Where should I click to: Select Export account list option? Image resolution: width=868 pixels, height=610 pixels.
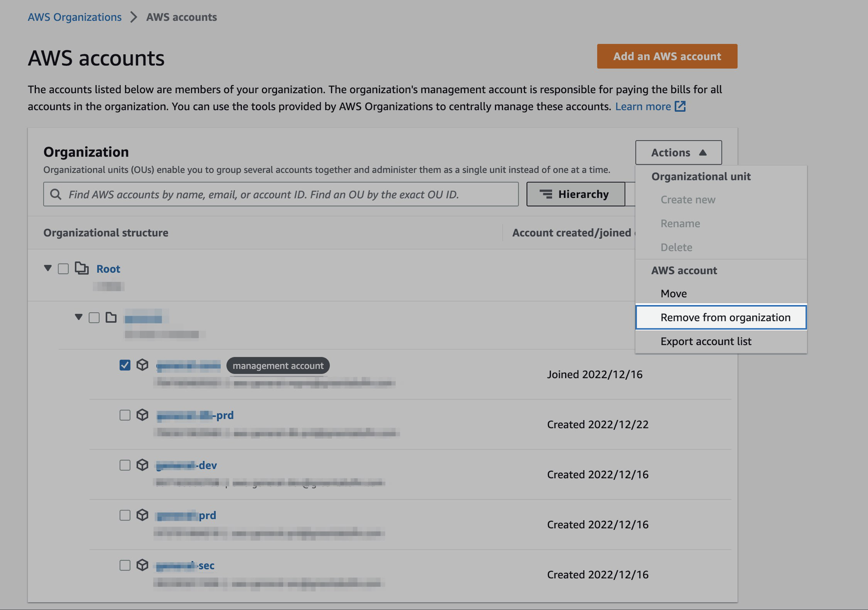pyautogui.click(x=706, y=341)
